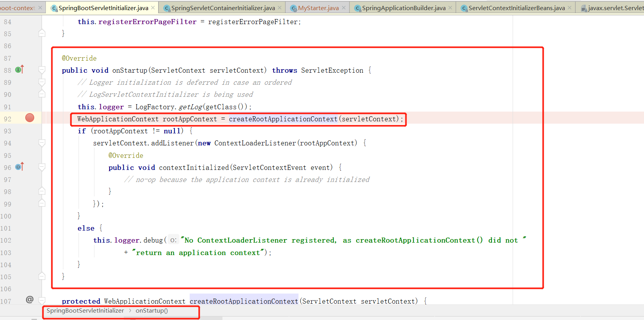Click the class icon on SpringServletContainerInitializer.java tab

point(167,8)
